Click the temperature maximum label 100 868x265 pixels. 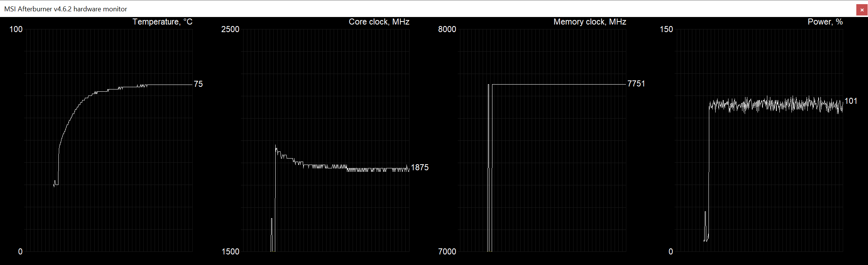(16, 29)
